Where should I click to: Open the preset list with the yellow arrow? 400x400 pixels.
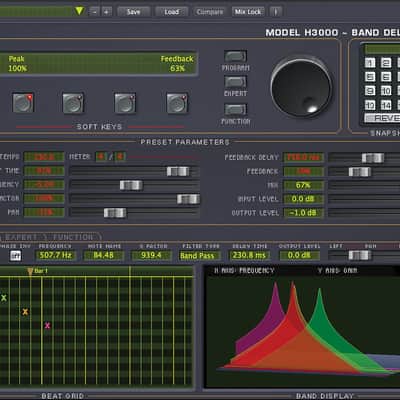(79, 11)
